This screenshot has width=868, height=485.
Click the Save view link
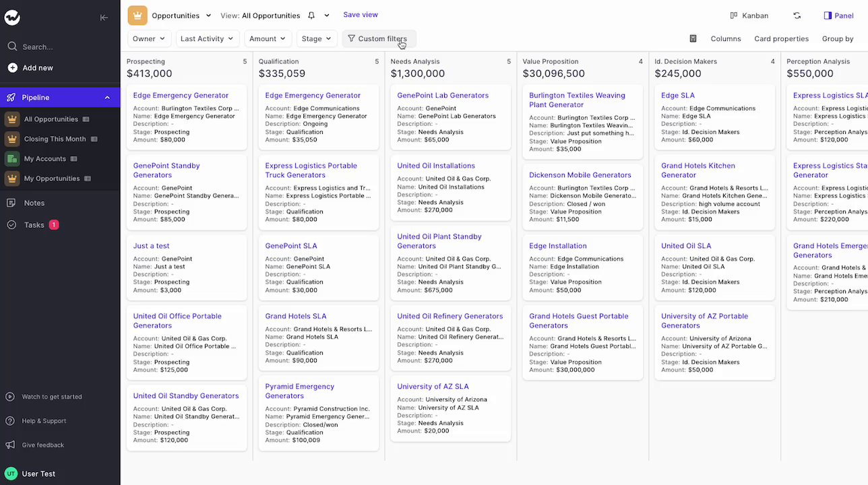coord(361,15)
